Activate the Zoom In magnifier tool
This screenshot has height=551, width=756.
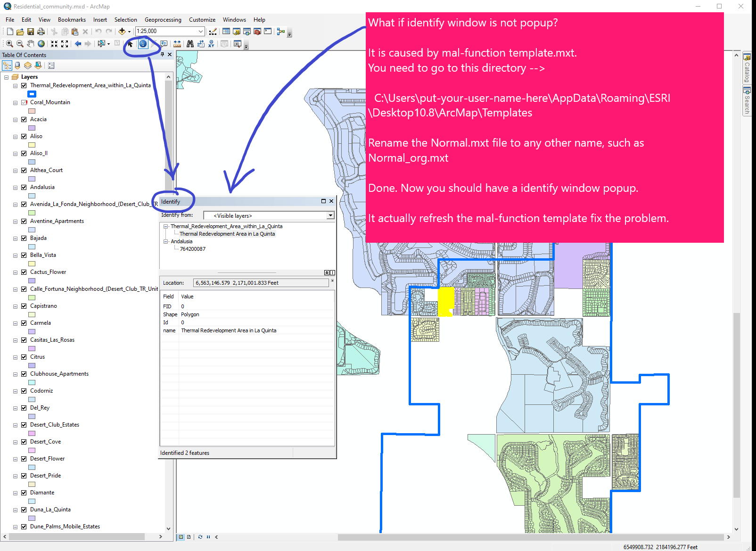[9, 44]
